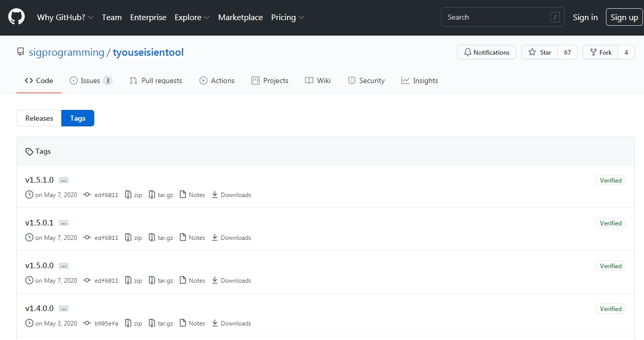Open commit b905efa for v1.4.0.0
Screen dimensions: 644x340
click(101, 323)
